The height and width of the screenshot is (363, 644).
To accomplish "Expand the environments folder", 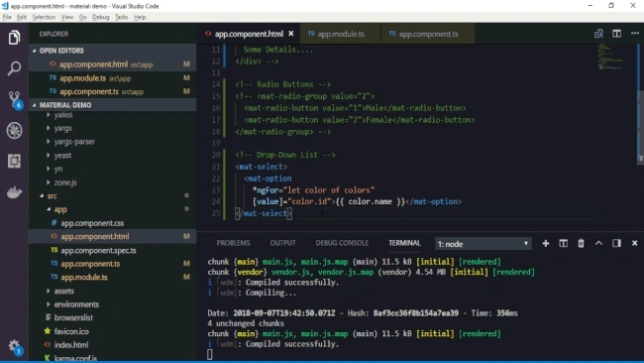I will [112, 304].
